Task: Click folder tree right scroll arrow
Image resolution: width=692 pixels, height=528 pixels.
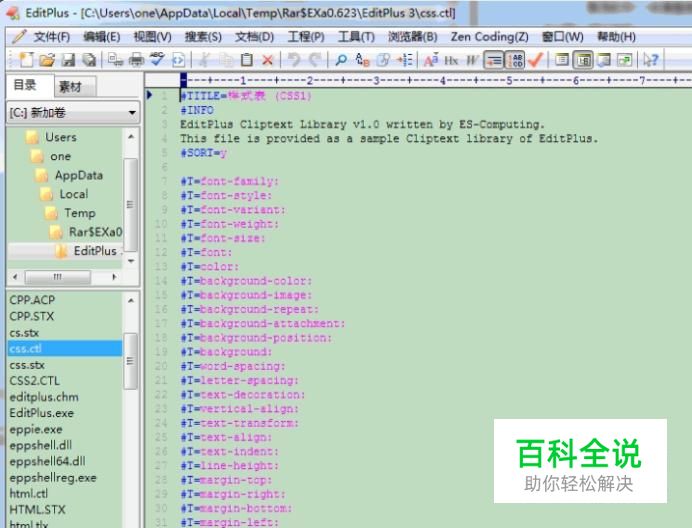Action: tap(114, 277)
